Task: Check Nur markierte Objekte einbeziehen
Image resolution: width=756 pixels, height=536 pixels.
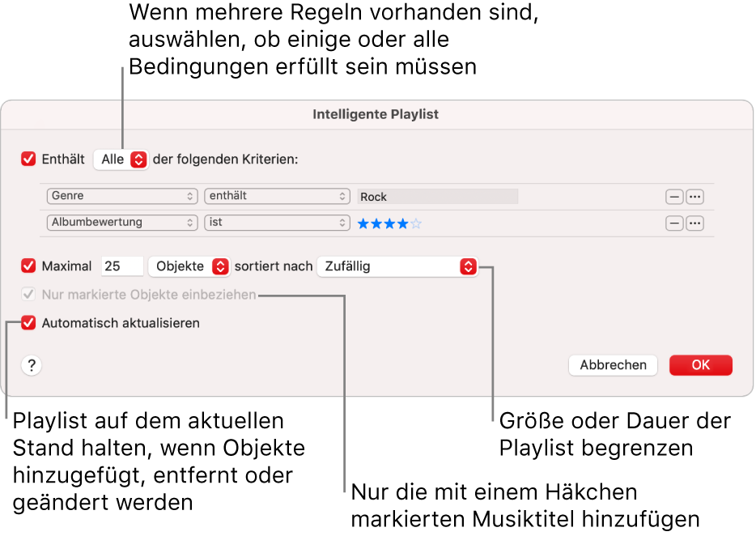Action: 29,295
